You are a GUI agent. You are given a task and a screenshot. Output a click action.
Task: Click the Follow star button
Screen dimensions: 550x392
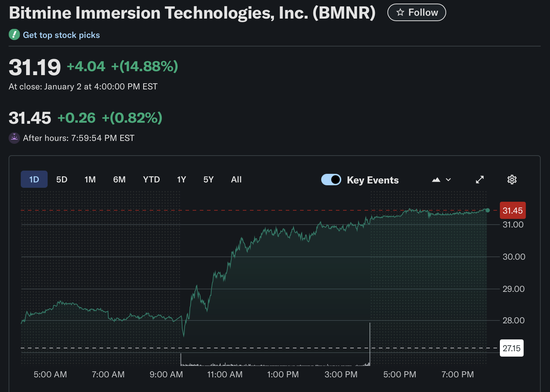[x=416, y=13]
